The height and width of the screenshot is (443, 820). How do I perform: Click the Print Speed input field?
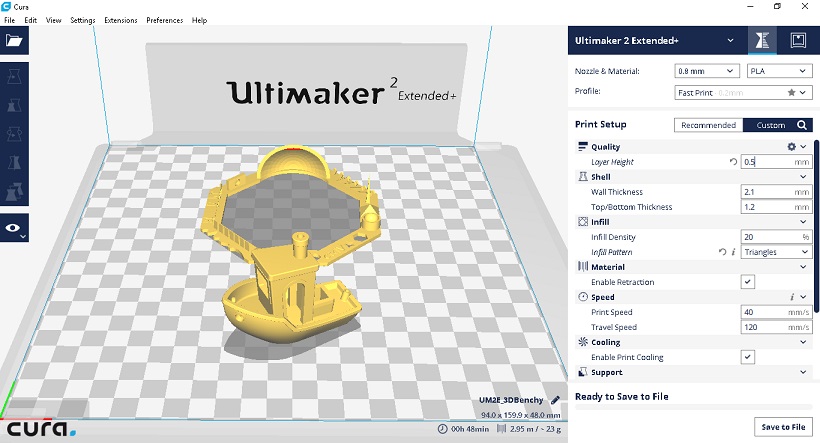point(776,312)
